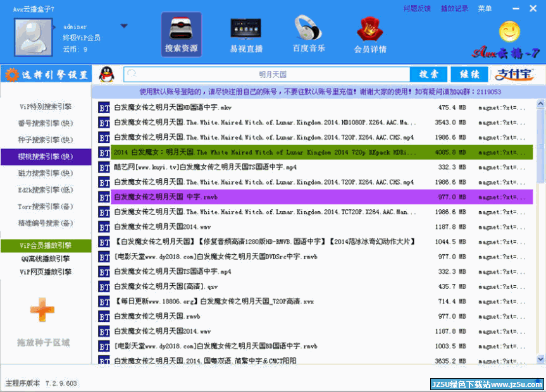Select the result ending HD1080P.X264.AAC.Ma...

coord(264,123)
